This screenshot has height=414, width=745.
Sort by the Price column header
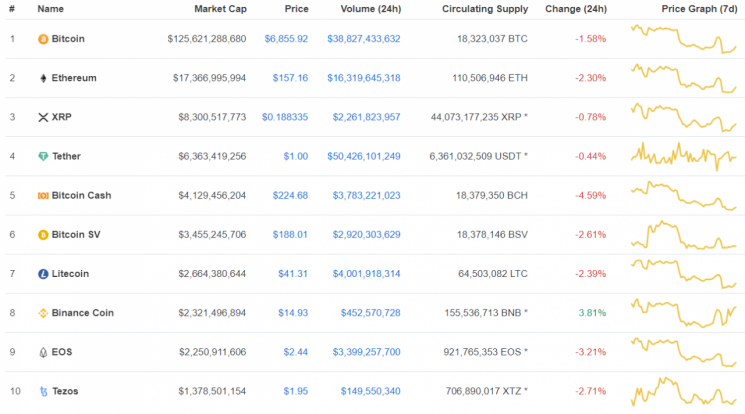[x=296, y=9]
